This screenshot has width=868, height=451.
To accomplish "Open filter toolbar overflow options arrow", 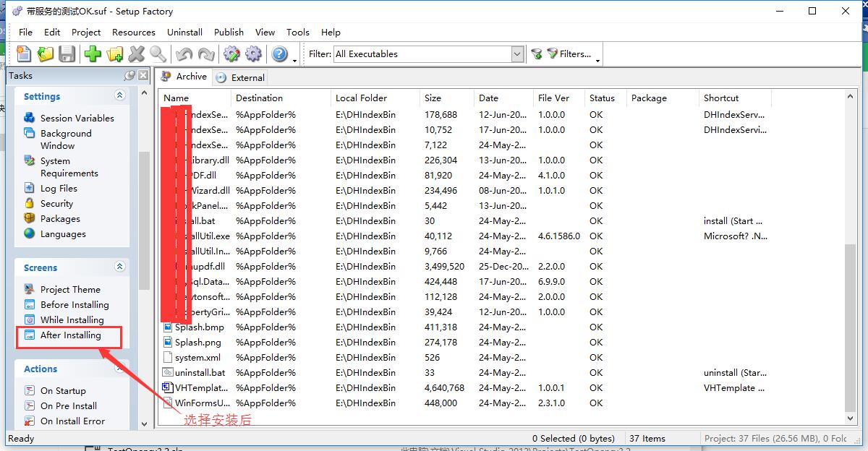I will [x=597, y=61].
